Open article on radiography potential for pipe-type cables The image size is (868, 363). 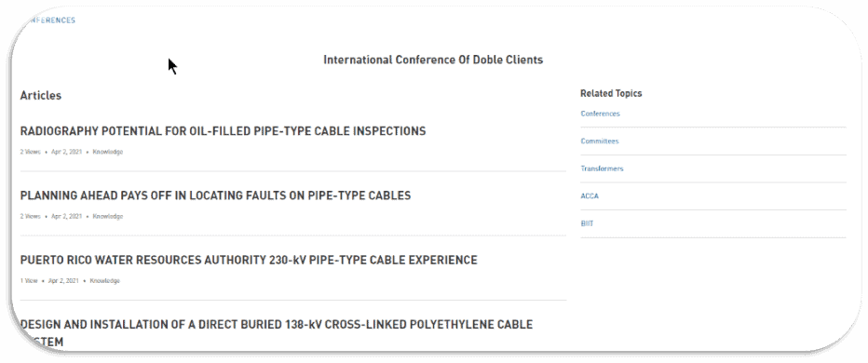coord(224,131)
